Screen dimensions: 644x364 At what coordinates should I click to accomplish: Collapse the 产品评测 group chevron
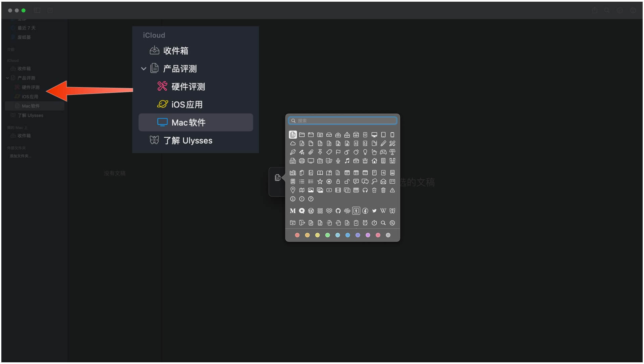(7, 78)
